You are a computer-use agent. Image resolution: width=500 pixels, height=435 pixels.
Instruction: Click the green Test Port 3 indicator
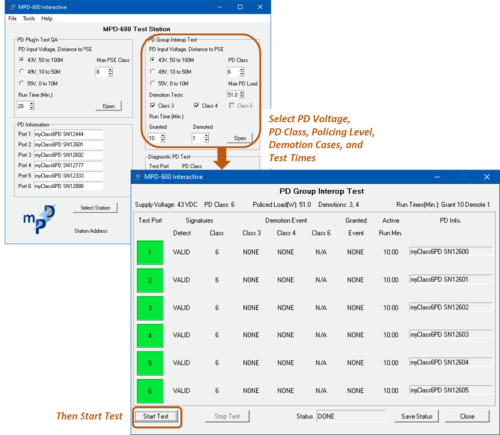point(150,308)
